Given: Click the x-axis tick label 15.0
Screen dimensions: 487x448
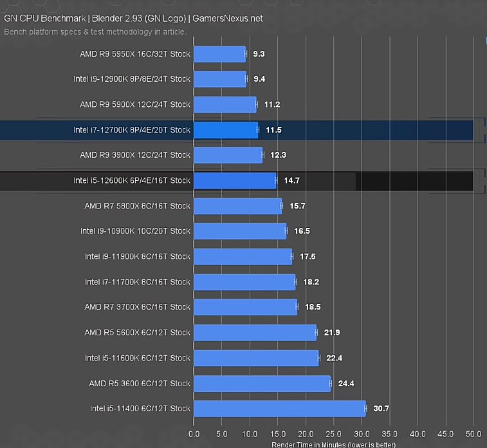Looking at the screenshot, I should click(278, 434).
